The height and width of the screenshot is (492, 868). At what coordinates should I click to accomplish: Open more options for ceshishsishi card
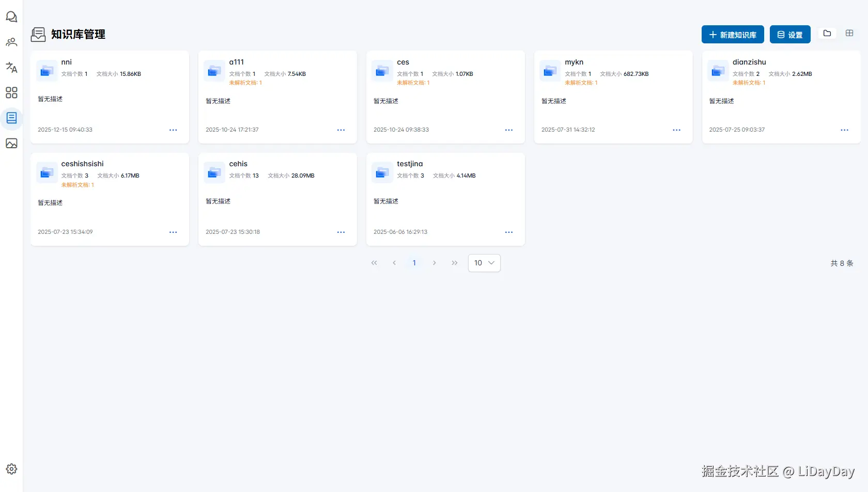(173, 232)
